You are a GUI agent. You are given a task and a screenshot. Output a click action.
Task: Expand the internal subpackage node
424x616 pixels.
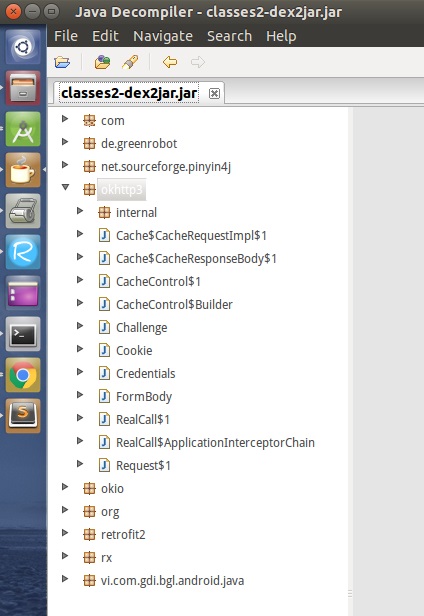[x=80, y=211]
